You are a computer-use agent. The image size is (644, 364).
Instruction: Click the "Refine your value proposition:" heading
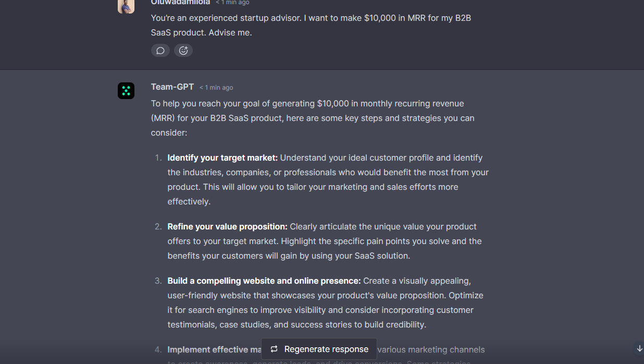227,227
